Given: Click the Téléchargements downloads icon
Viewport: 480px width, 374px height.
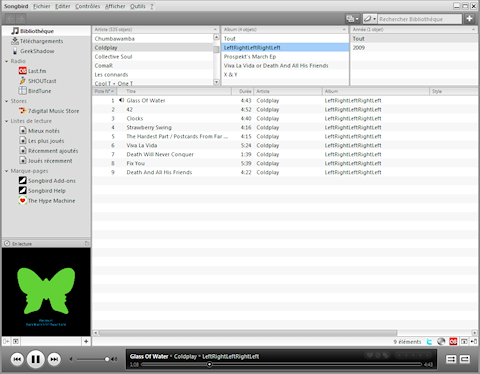Looking at the screenshot, I should tap(15, 41).
